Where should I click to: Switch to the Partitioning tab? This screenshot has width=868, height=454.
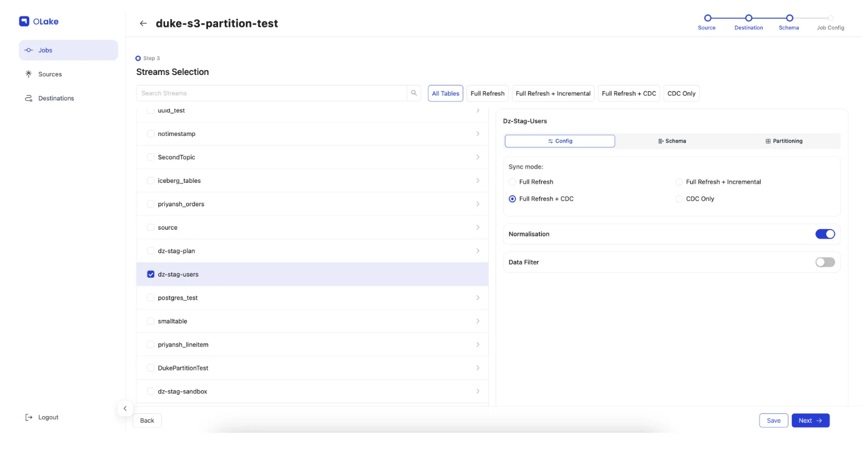click(784, 141)
